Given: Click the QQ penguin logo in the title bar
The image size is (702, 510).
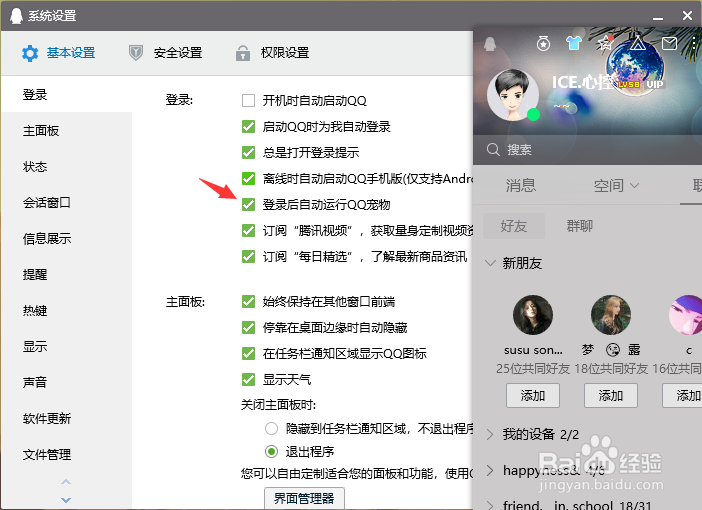Looking at the screenshot, I should (17, 16).
